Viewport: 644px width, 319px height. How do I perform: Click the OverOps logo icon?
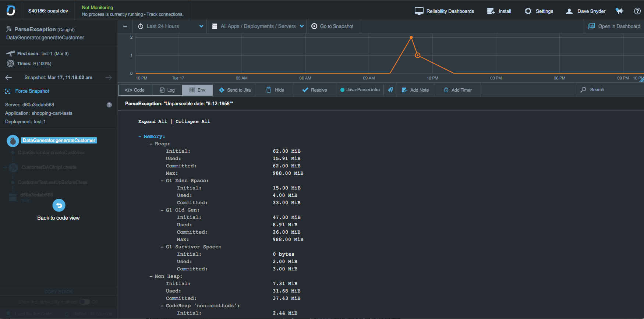click(11, 11)
